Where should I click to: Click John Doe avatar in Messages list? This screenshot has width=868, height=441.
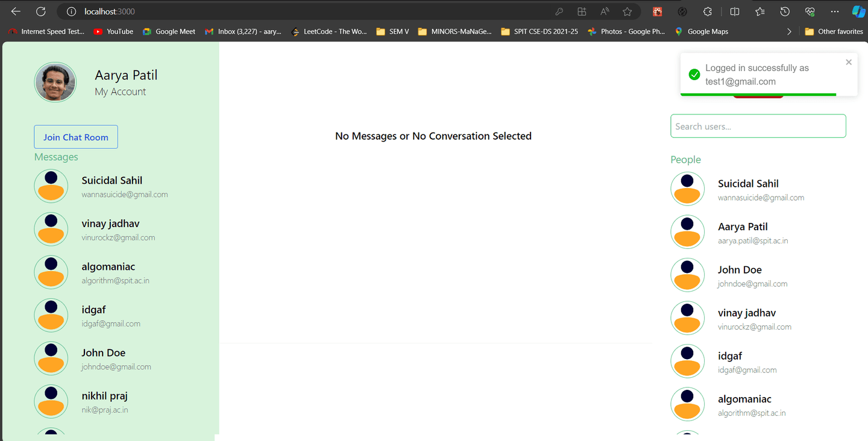pyautogui.click(x=51, y=358)
